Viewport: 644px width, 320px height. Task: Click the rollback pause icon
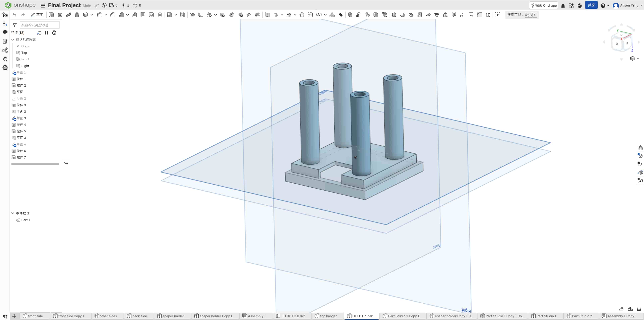coord(46,33)
